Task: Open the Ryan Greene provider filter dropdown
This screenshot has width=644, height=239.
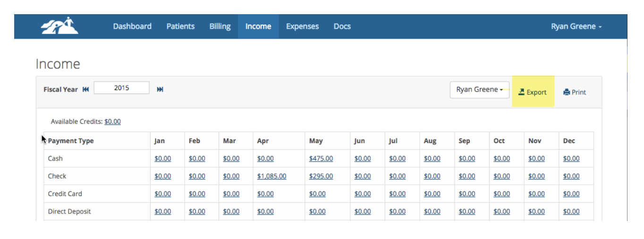Action: click(480, 89)
